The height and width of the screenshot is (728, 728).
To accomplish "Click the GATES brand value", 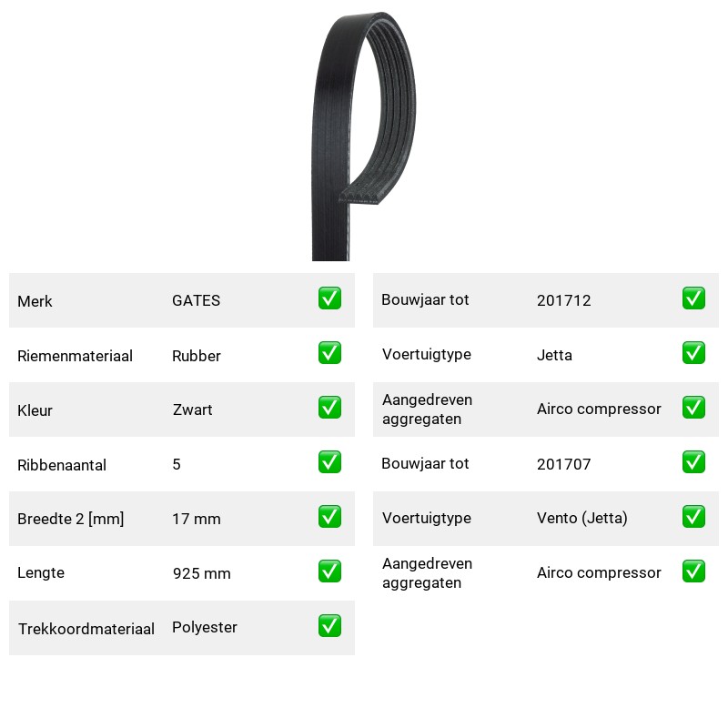I will pos(196,300).
